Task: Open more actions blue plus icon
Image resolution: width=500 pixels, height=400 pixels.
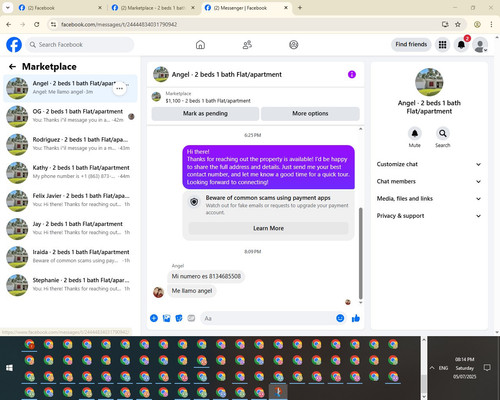Action: [154, 318]
